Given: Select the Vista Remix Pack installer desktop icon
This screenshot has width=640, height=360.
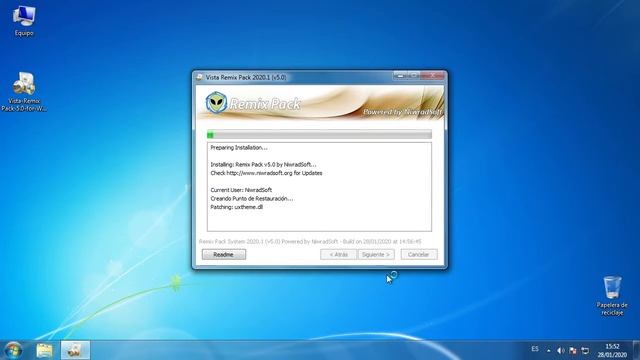Looking at the screenshot, I should coord(24,91).
